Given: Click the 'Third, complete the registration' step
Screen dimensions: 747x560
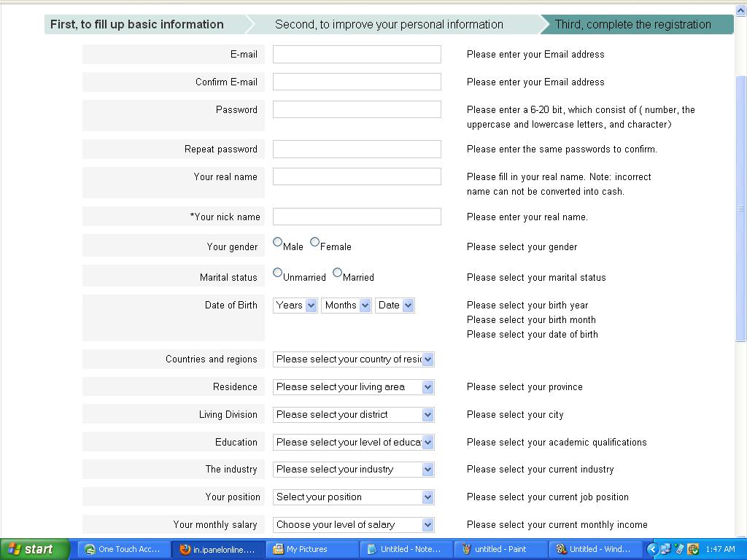Looking at the screenshot, I should click(633, 24).
